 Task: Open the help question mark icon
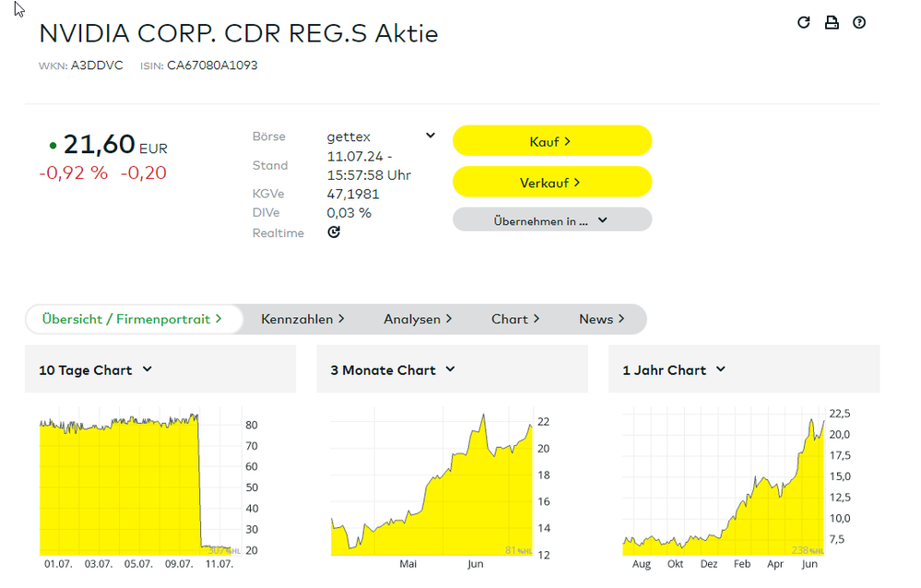(859, 22)
